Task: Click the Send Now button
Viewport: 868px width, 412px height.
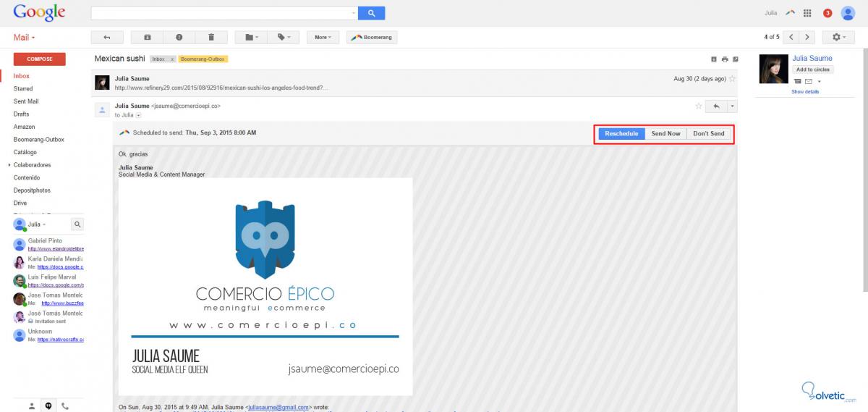Action: click(665, 133)
